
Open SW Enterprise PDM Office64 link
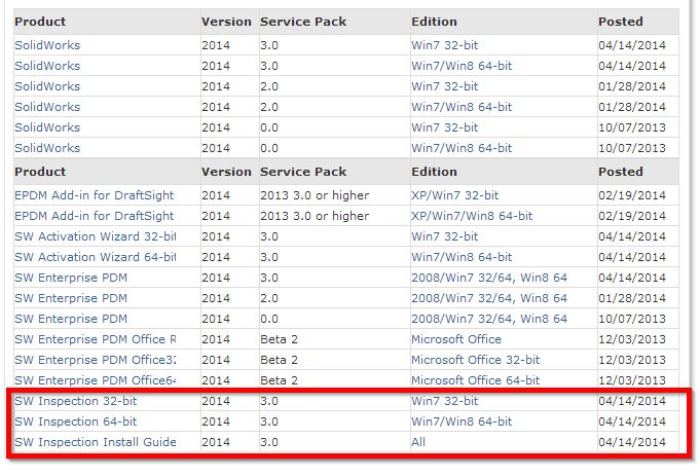point(95,380)
